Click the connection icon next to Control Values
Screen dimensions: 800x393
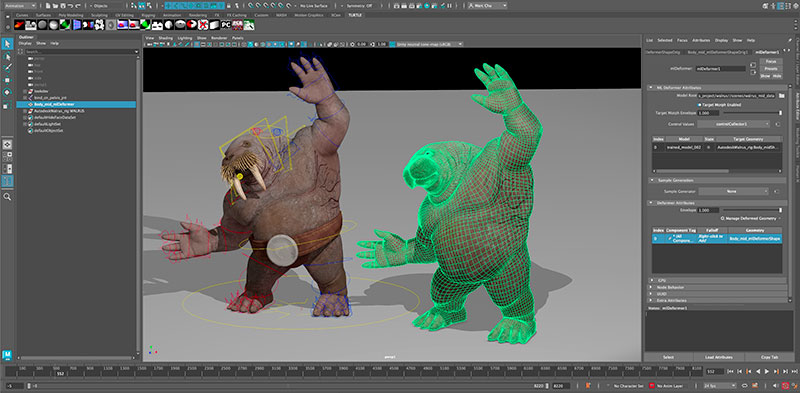tap(778, 124)
